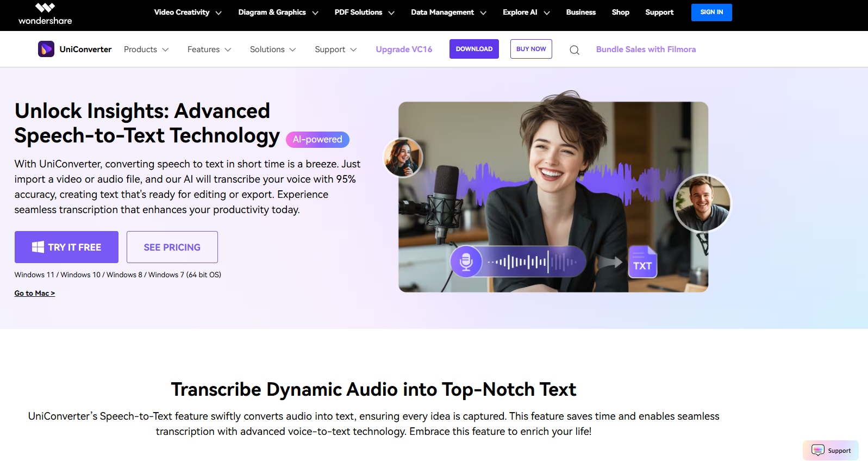Click the purple DOWNLOAD button
The image size is (868, 461).
(x=474, y=49)
